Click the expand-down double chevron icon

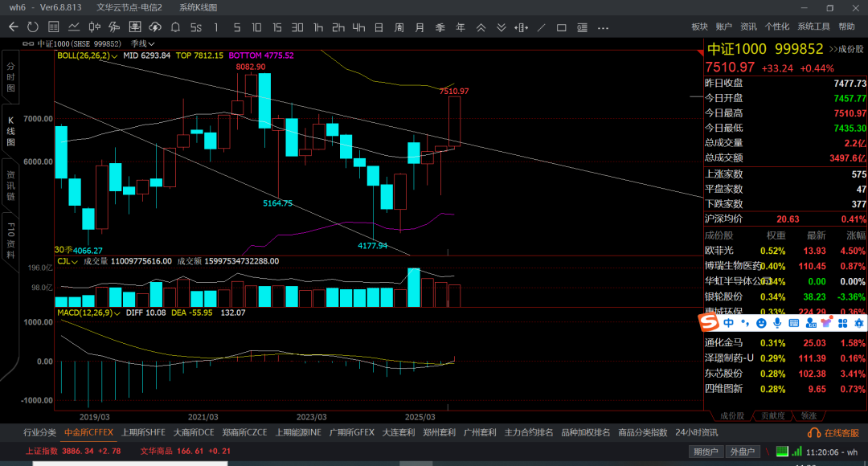501,27
